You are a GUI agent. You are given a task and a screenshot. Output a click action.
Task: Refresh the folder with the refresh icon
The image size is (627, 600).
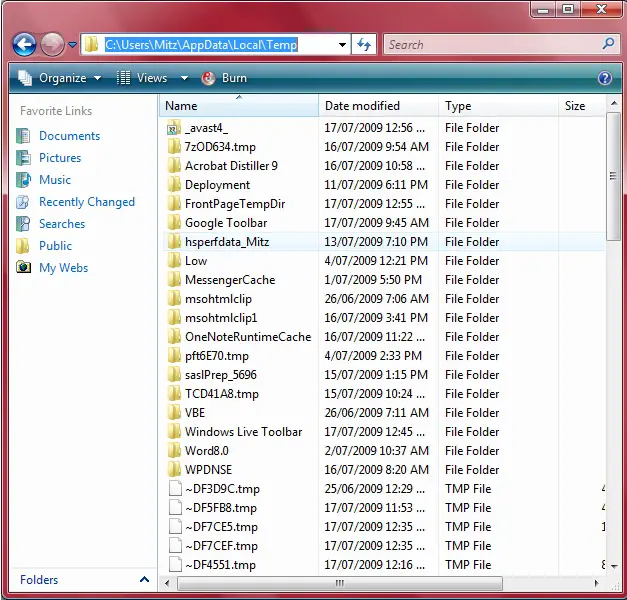[364, 44]
